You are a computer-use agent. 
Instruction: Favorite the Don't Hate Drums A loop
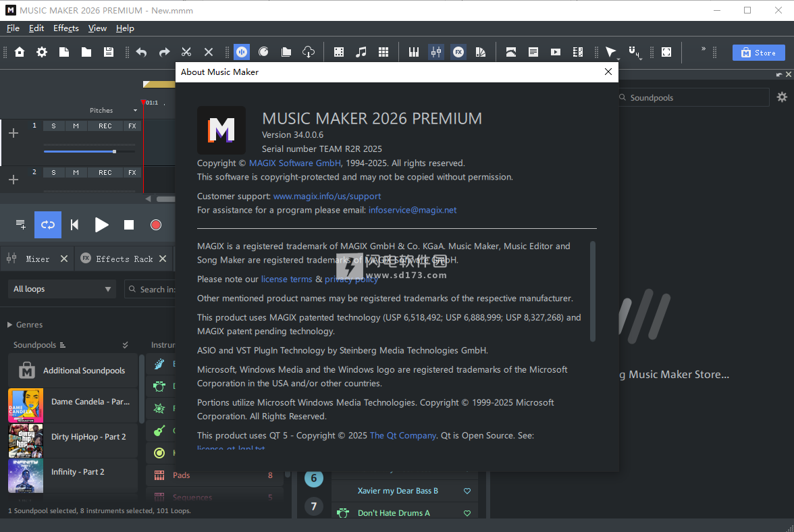coord(467,513)
